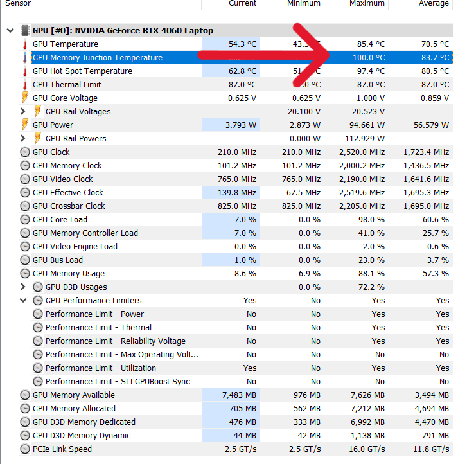The image size is (476, 464).
Task: Expand the GPU Rail Voltages subgroup
Action: tap(22, 111)
